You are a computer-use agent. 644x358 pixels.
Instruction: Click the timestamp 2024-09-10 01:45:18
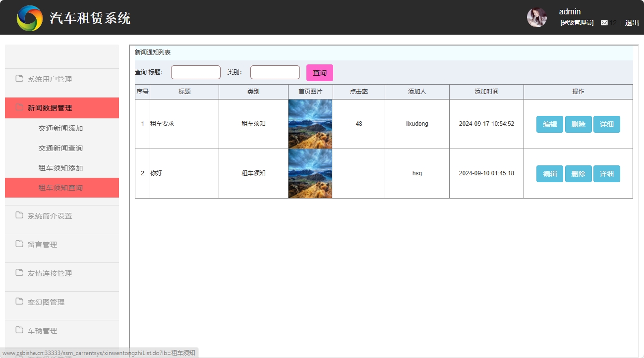coord(486,173)
